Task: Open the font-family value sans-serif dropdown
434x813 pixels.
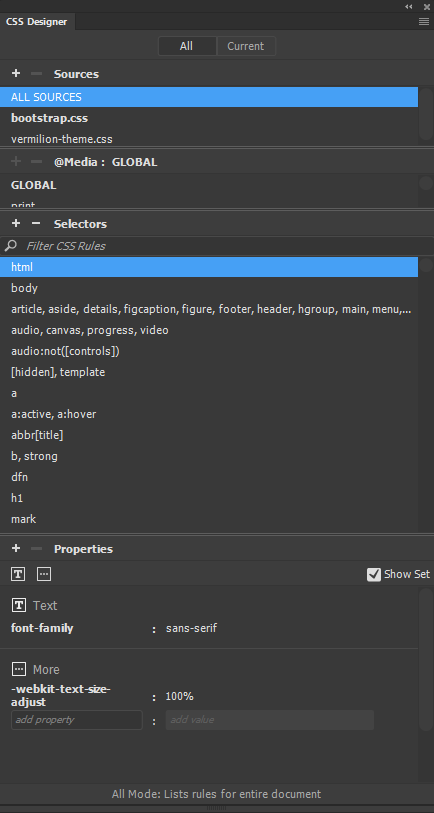Action: pyautogui.click(x=191, y=628)
